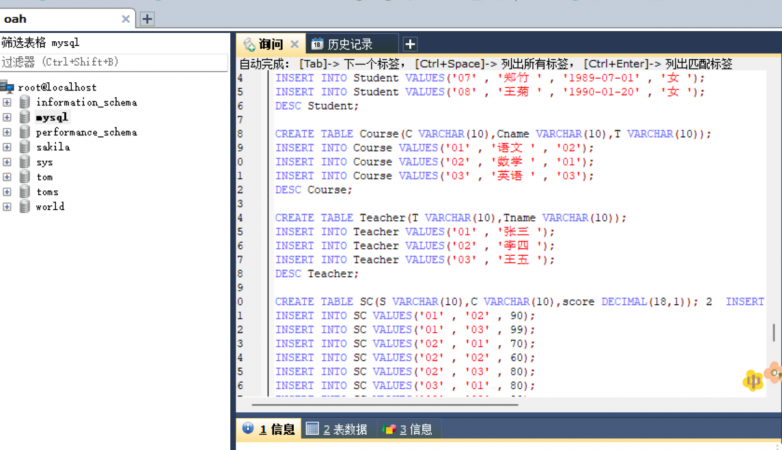Expand the performance_schema database node
Screen dimensions: 782x450
[7, 132]
